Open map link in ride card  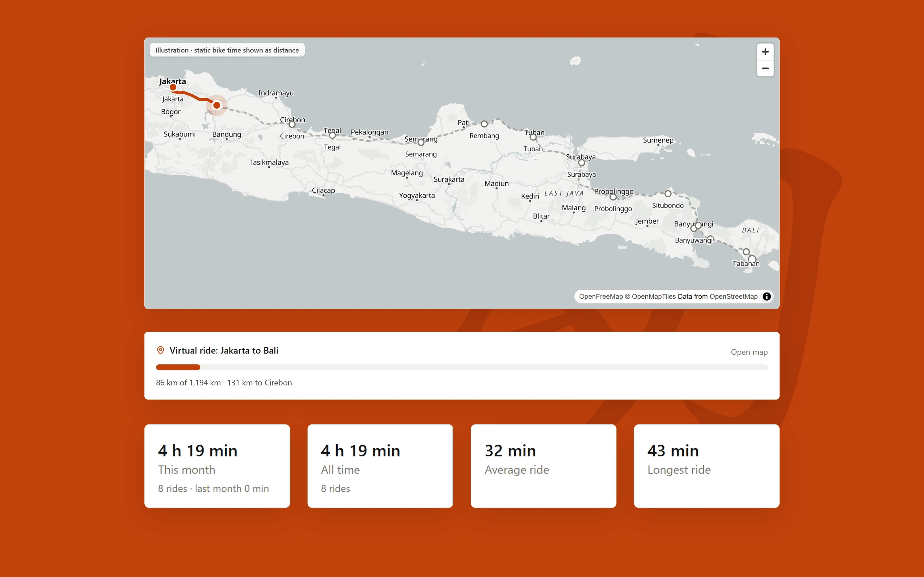749,352
